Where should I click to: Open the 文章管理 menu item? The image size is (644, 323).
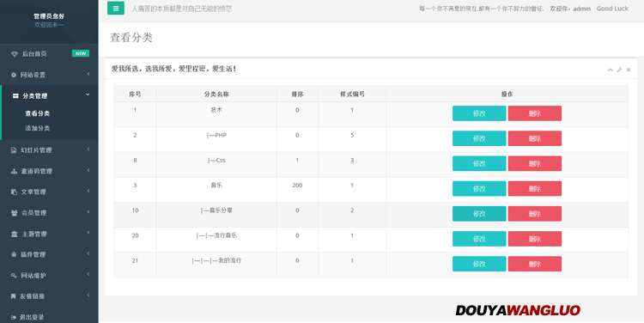tap(49, 192)
